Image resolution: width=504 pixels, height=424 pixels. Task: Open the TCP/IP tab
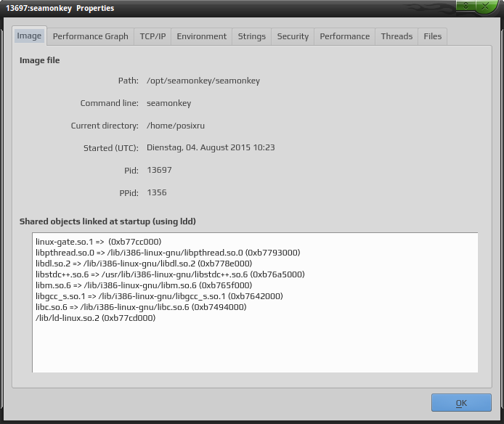[x=153, y=36]
